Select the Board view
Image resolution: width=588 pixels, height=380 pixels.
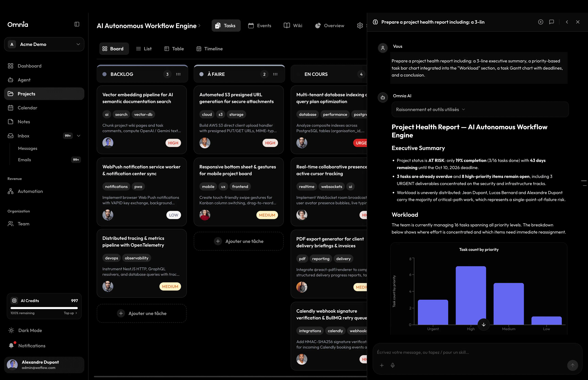pyautogui.click(x=114, y=49)
